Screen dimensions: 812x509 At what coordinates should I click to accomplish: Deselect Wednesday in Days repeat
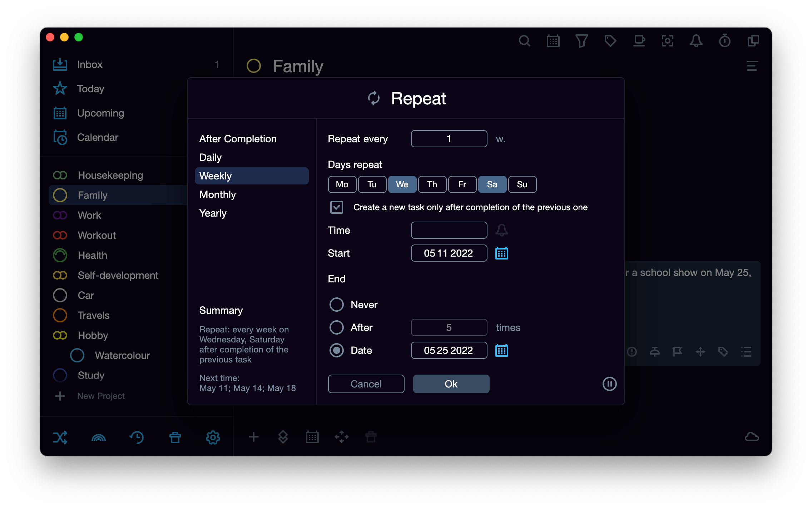[402, 184]
